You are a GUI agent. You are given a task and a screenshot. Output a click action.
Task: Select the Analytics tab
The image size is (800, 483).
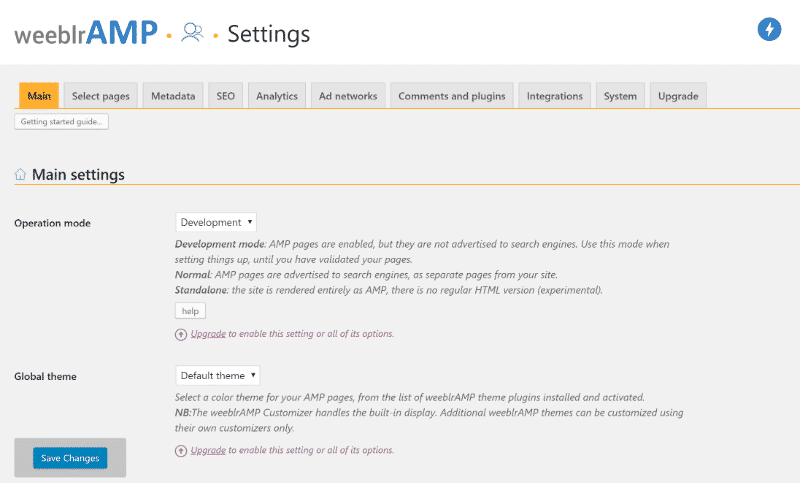(277, 96)
